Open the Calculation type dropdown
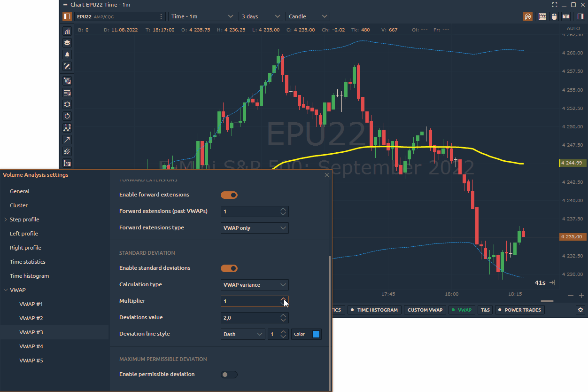Image resolution: width=588 pixels, height=392 pixels. (255, 285)
